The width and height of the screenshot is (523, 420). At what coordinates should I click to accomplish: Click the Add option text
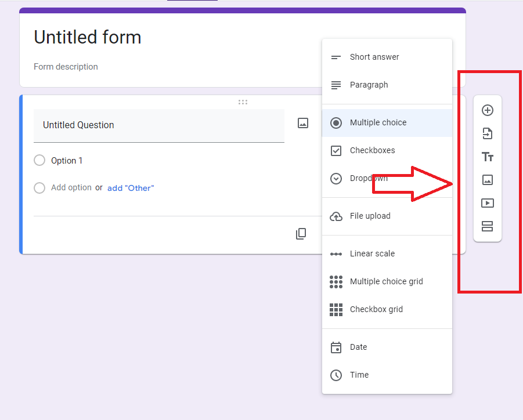tap(71, 188)
